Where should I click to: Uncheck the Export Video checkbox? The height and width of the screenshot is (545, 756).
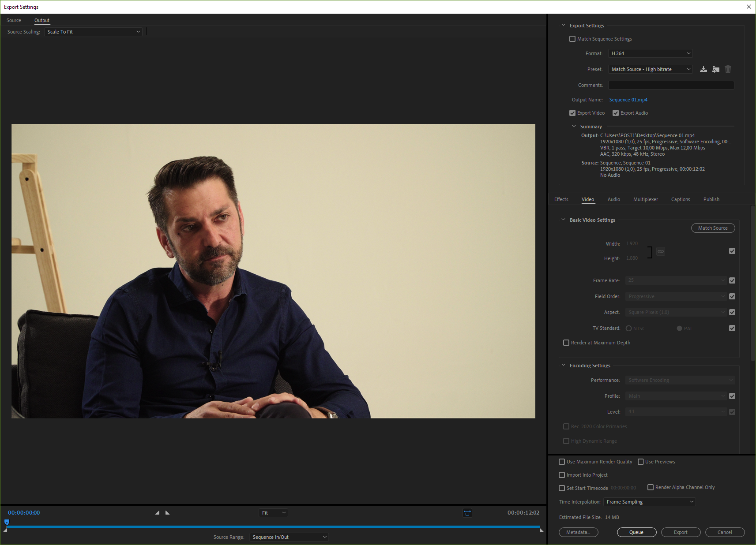click(x=572, y=113)
